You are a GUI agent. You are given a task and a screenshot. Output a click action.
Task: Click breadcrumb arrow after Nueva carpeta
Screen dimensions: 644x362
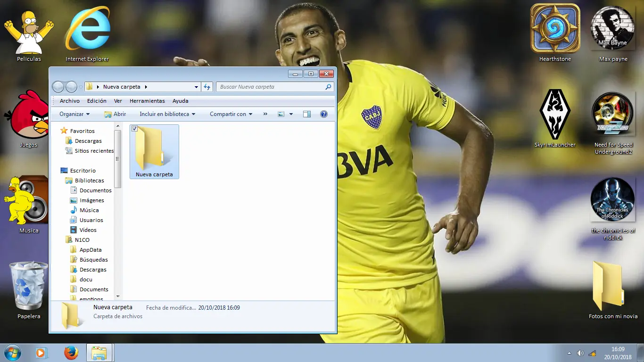click(x=146, y=87)
